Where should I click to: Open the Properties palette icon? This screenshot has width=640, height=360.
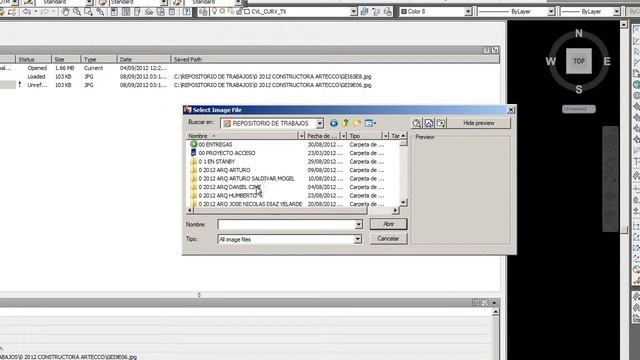114,12
